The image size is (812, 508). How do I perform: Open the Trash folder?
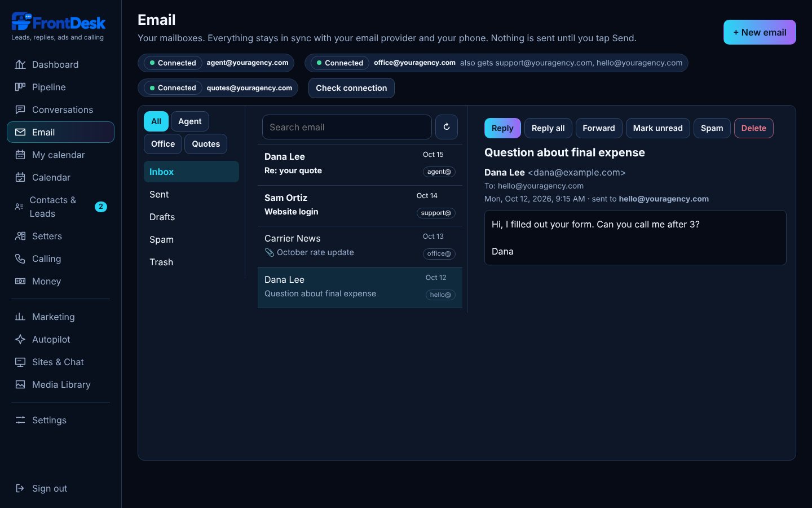(x=191, y=262)
